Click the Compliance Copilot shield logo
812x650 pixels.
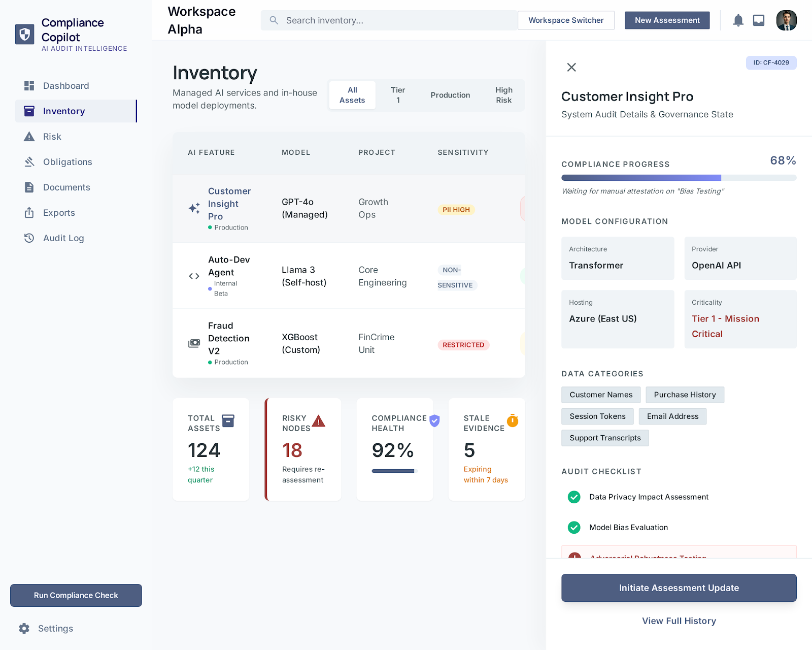coord(24,35)
